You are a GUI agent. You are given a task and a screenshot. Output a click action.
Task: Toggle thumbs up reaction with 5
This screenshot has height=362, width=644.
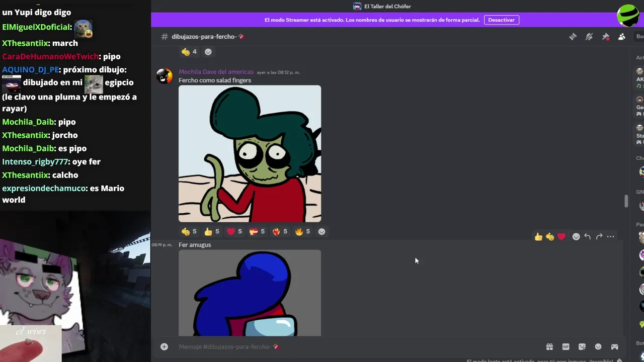pyautogui.click(x=212, y=232)
